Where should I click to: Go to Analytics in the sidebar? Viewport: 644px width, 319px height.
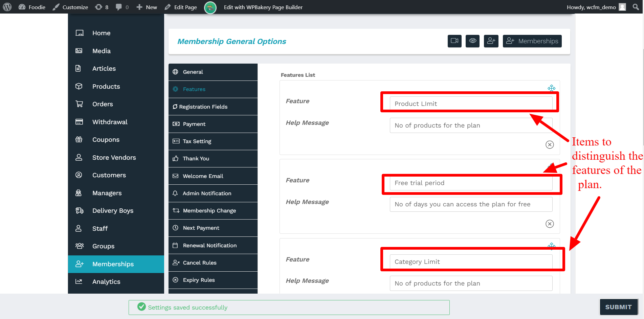106,282
